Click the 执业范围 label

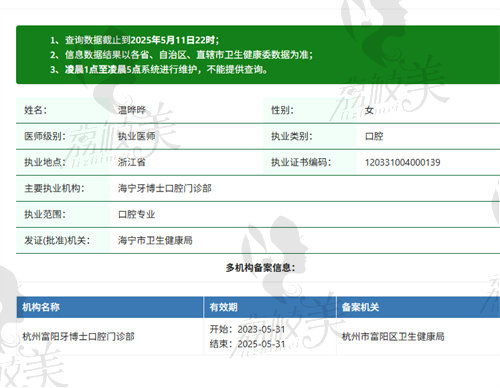[45, 214]
